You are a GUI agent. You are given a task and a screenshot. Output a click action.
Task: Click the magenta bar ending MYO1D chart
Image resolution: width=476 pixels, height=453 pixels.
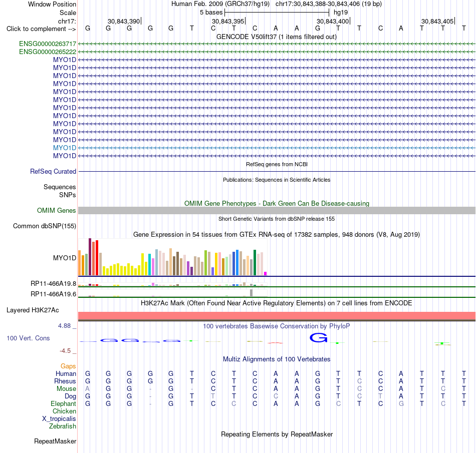(x=266, y=273)
